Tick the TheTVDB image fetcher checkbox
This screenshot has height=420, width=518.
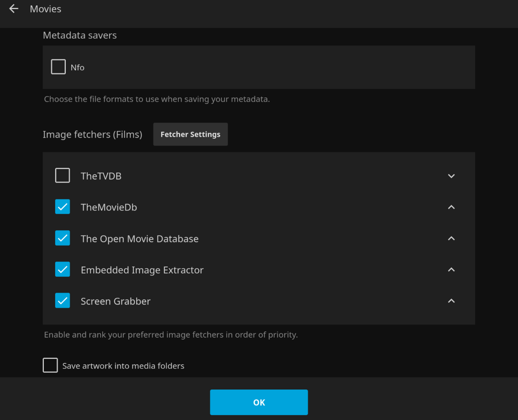click(x=63, y=175)
